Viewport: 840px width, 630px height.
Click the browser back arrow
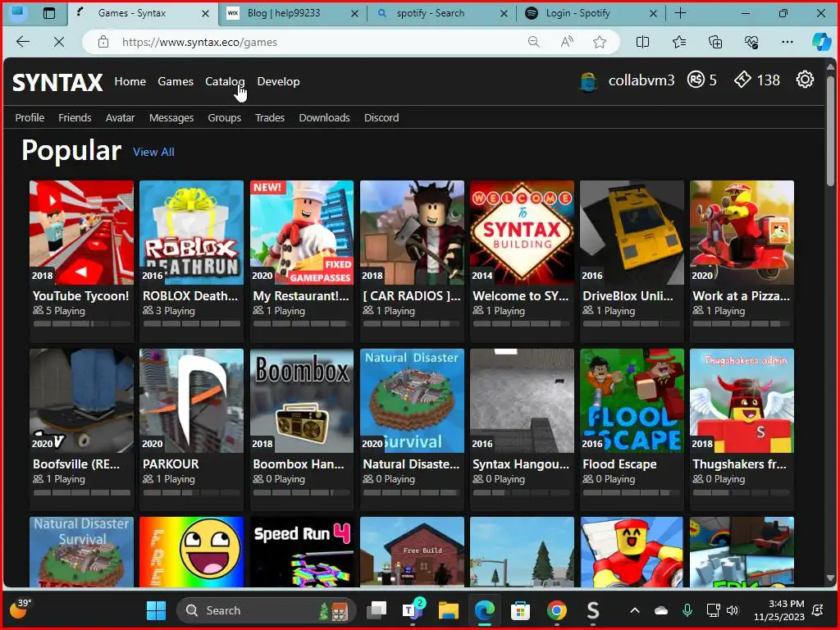[x=23, y=42]
